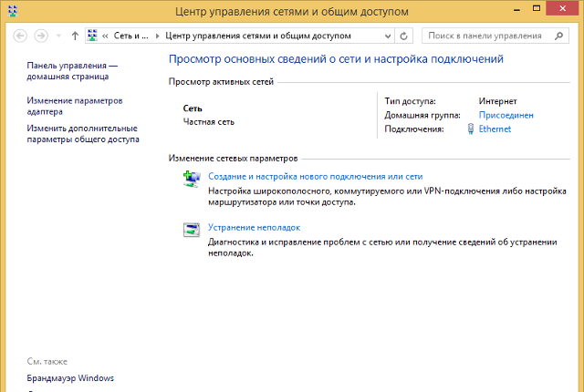Click the 'Изменение сетевых параметров' section heading
The height and width of the screenshot is (392, 584).
coord(234,159)
